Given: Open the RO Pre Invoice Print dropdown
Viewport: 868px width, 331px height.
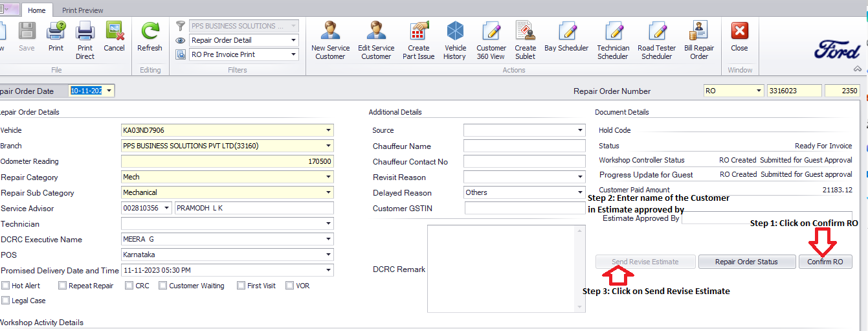Looking at the screenshot, I should point(293,54).
